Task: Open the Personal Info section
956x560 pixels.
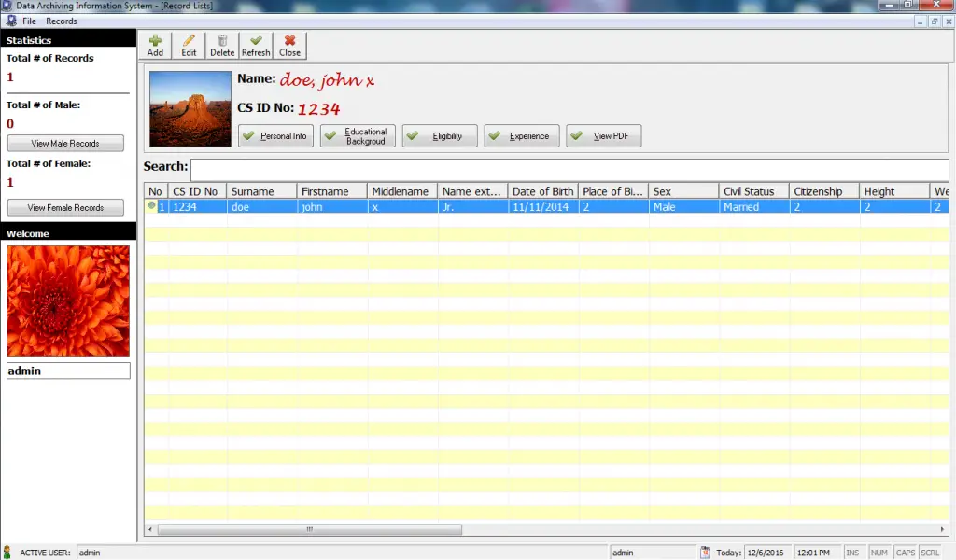Action: click(274, 135)
